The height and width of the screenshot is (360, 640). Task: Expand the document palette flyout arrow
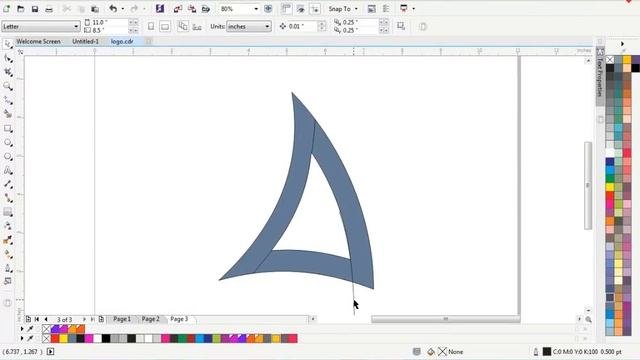pyautogui.click(x=22, y=329)
